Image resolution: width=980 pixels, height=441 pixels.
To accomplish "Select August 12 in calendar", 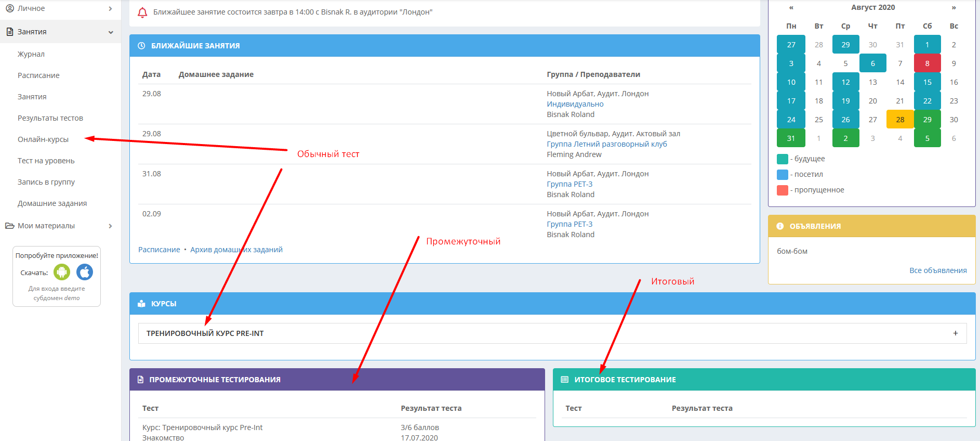I will pyautogui.click(x=846, y=82).
